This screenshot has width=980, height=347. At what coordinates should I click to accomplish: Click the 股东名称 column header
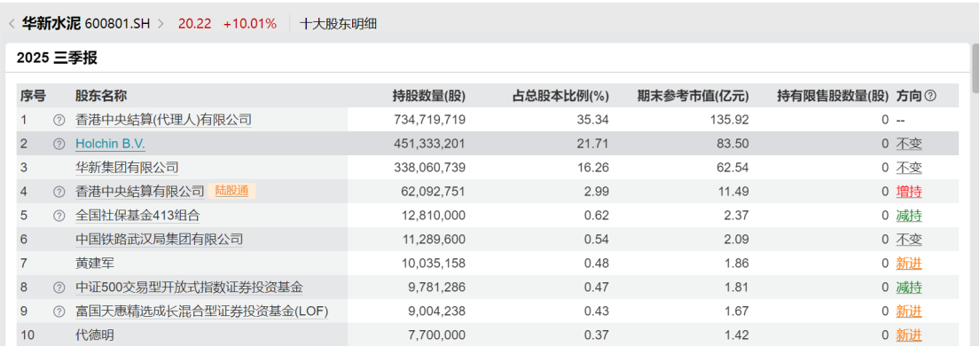[101, 96]
